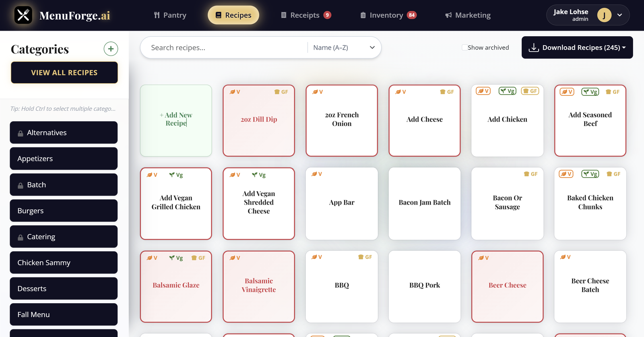Open the Beer Cheese Batch recipe card
Screen dimensions: 644x337
coord(590,287)
